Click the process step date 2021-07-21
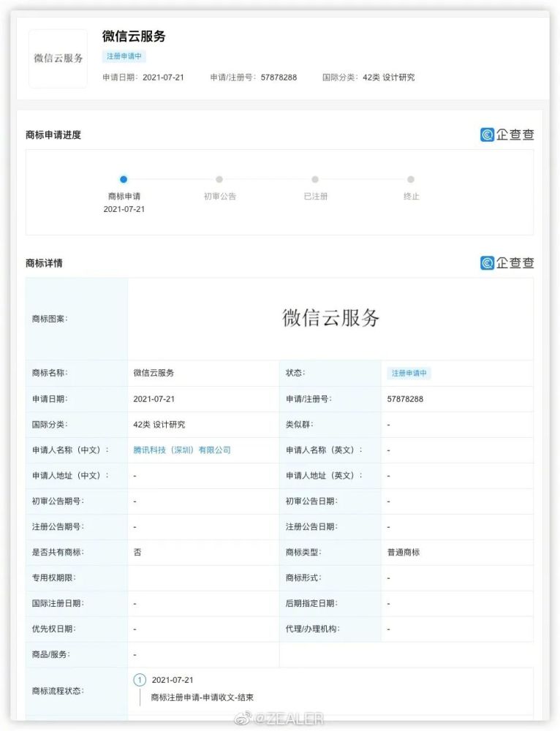The width and height of the screenshot is (560, 731). [x=173, y=680]
